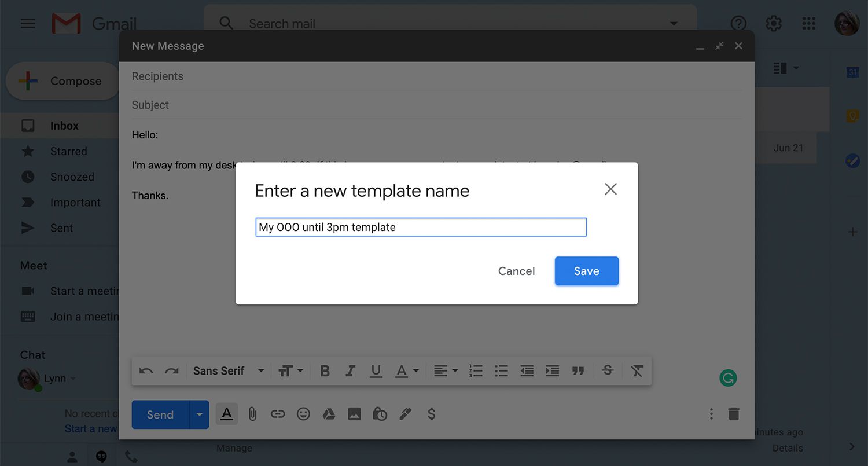Viewport: 868px width, 466px height.
Task: Send money with the dollar icon
Action: click(431, 414)
